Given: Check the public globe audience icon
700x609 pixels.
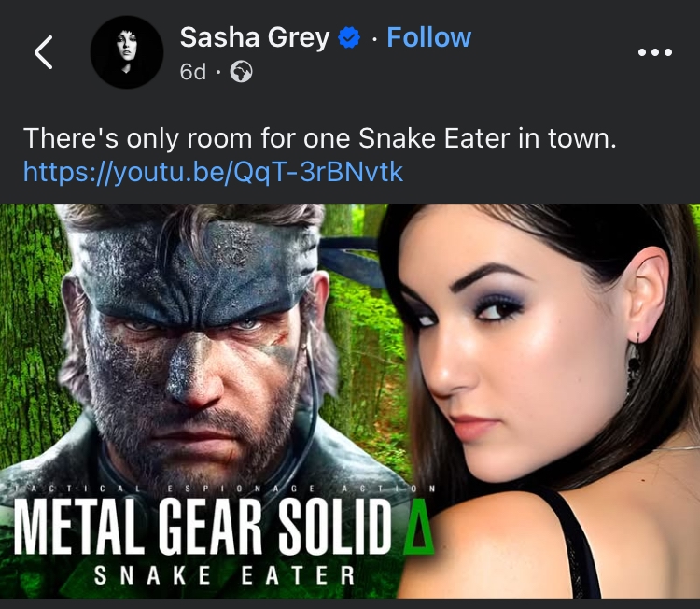Looking at the screenshot, I should tap(241, 72).
